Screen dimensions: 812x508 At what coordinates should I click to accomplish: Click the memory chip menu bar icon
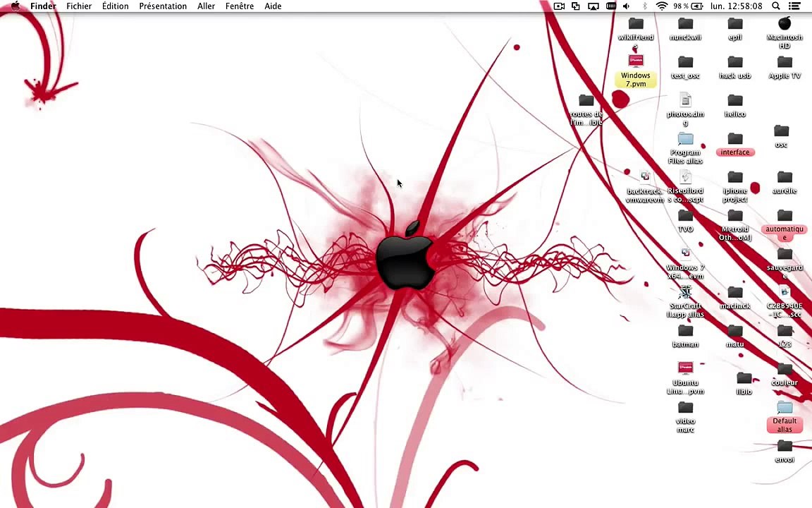point(611,6)
